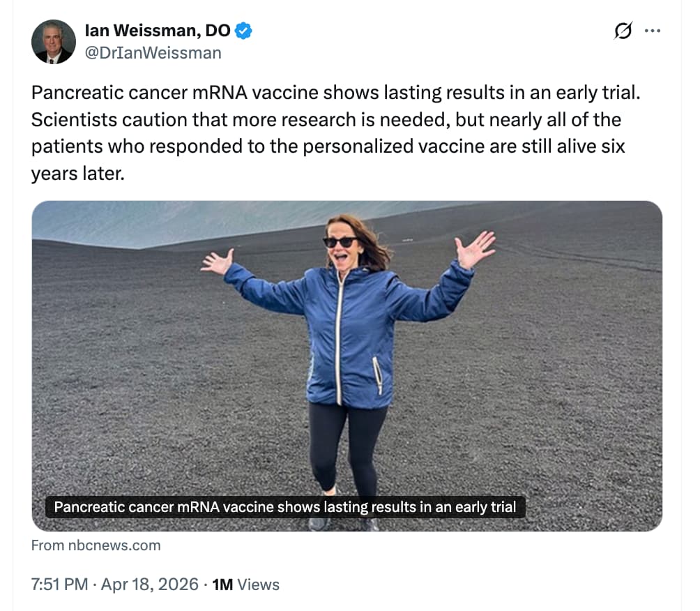This screenshot has width=700, height=611.
Task: Click the headline caption overlaid on the photo
Action: point(284,506)
